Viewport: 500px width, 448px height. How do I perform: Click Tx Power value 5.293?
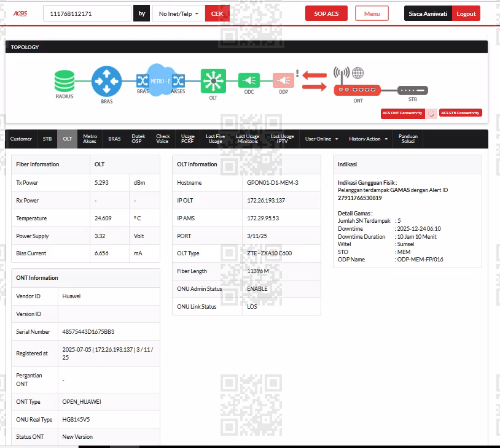tap(101, 183)
